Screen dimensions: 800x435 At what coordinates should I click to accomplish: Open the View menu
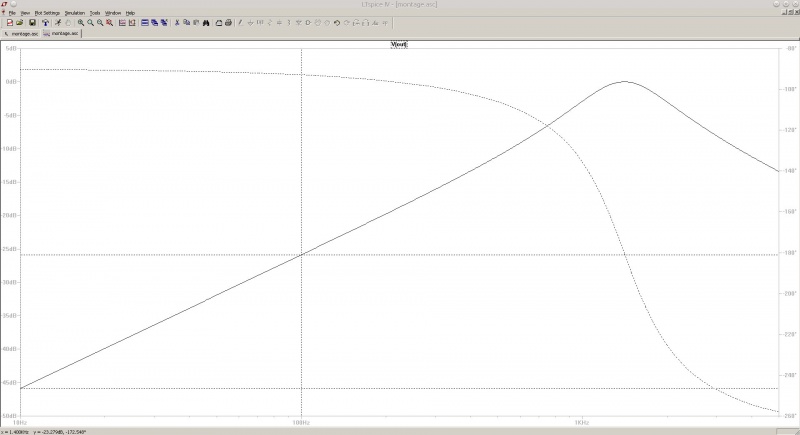tap(25, 13)
